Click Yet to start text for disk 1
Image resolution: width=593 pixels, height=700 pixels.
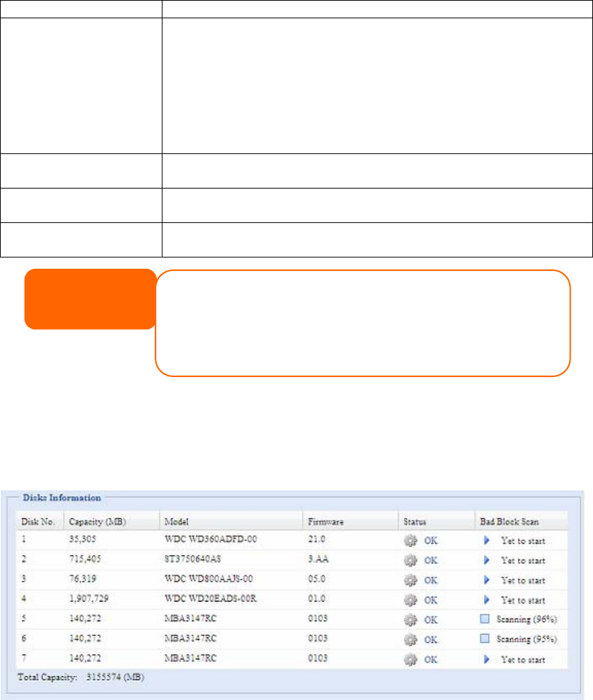coord(523,540)
